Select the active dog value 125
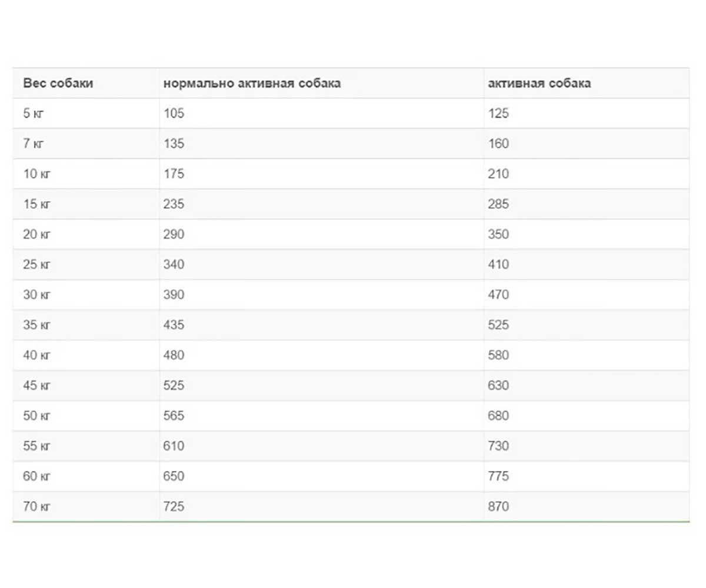This screenshot has height=588, width=706. pos(498,113)
